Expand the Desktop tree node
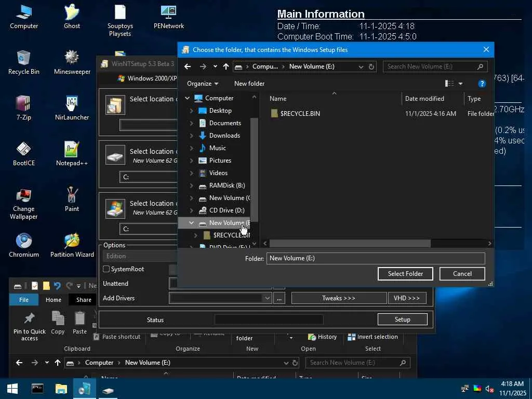 [191, 111]
